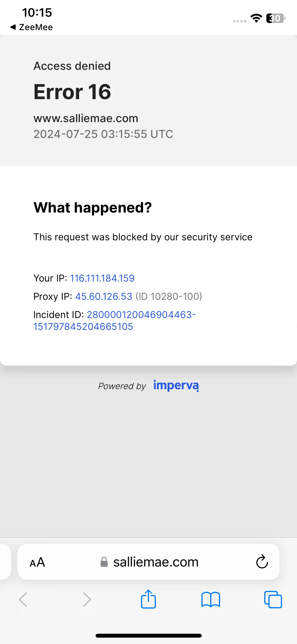Open the Share sheet icon
This screenshot has height=644, width=297.
coord(148,599)
